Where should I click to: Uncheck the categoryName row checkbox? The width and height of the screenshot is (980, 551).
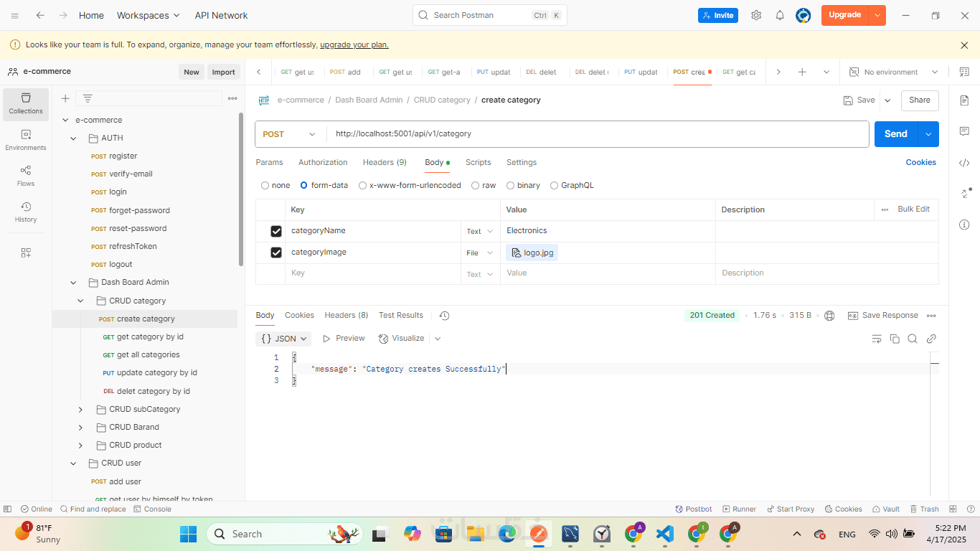pyautogui.click(x=276, y=231)
